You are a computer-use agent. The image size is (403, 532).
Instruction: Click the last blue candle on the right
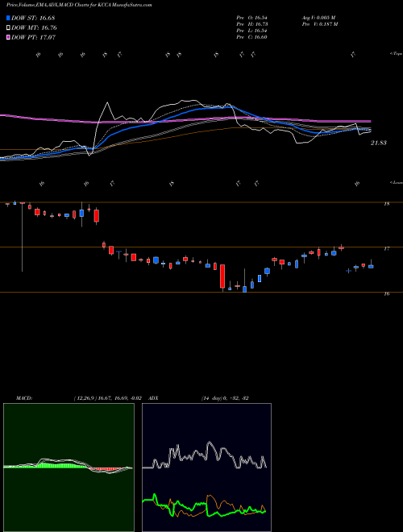point(371,265)
